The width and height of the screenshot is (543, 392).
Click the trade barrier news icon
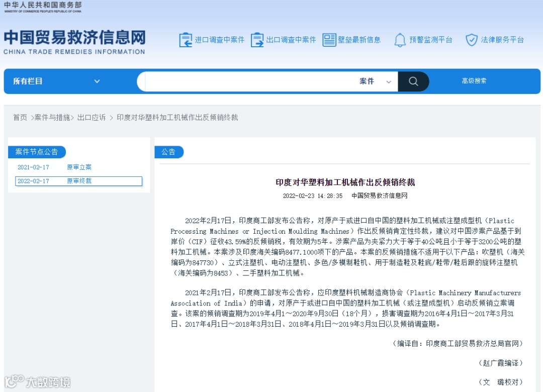tap(329, 40)
